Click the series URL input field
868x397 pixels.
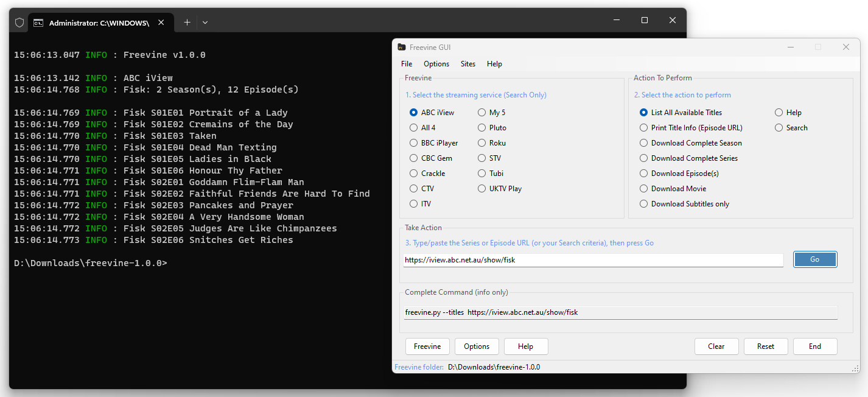pyautogui.click(x=593, y=260)
